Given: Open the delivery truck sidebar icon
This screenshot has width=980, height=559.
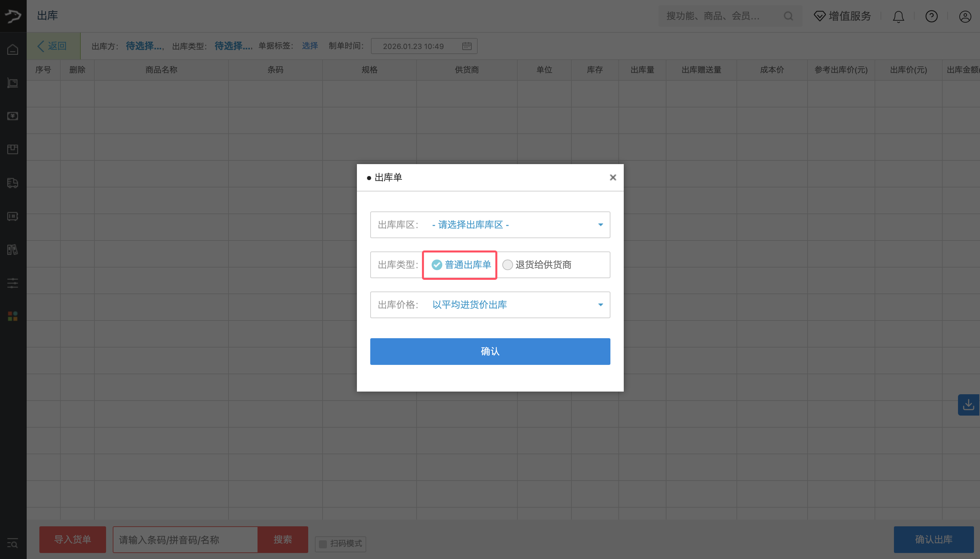Looking at the screenshot, I should point(13,183).
